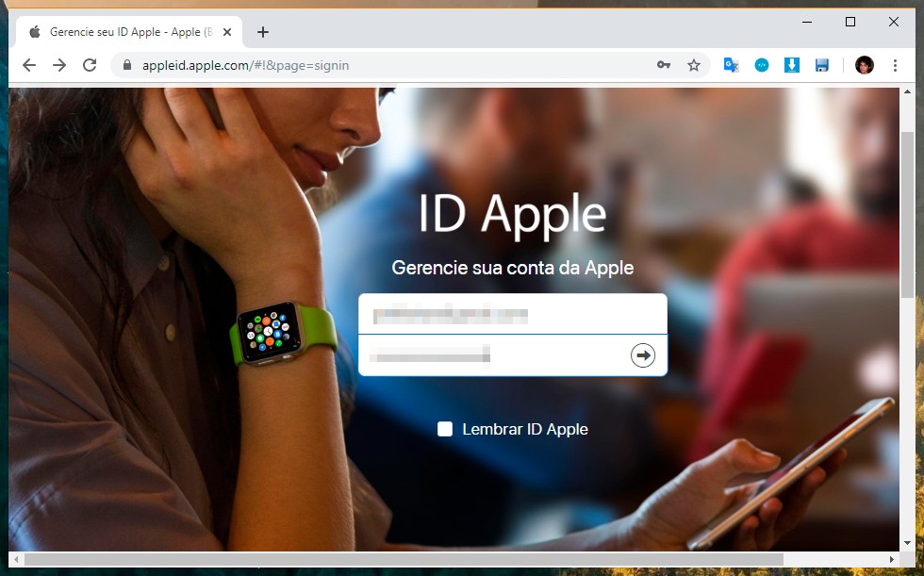Enable the Lembrar ID Apple checkbox
The image size is (924, 576).
[x=445, y=430]
